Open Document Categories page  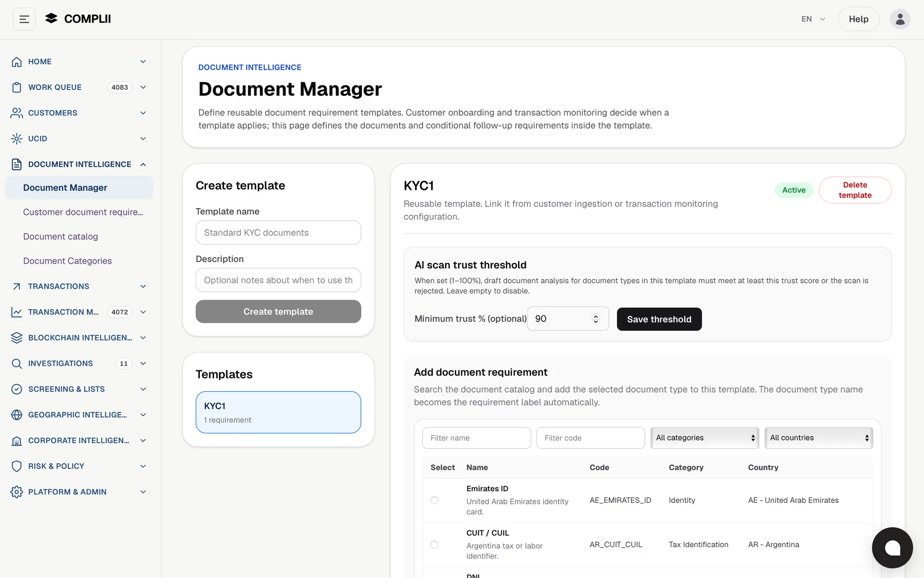[x=67, y=261]
